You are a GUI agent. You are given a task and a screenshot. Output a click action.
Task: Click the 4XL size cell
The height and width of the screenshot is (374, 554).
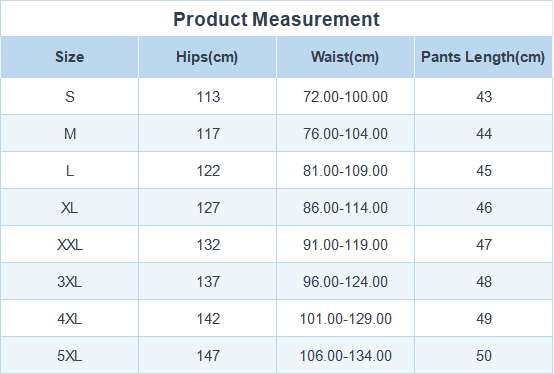click(x=70, y=319)
